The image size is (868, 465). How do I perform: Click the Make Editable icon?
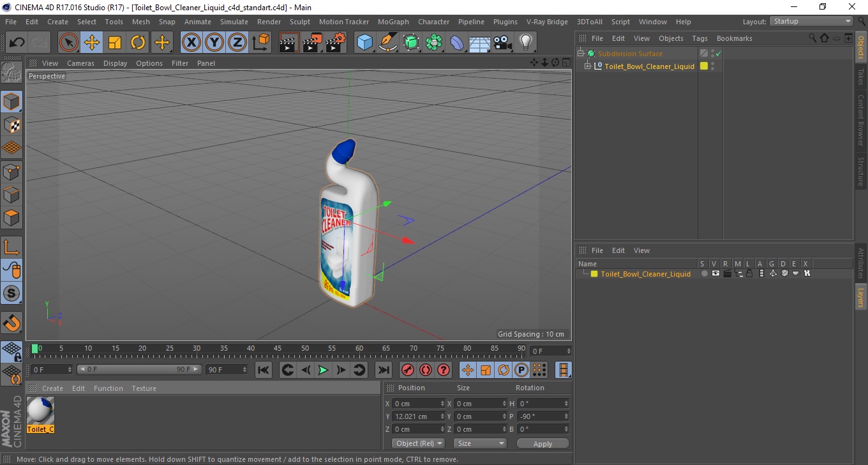pyautogui.click(x=11, y=72)
